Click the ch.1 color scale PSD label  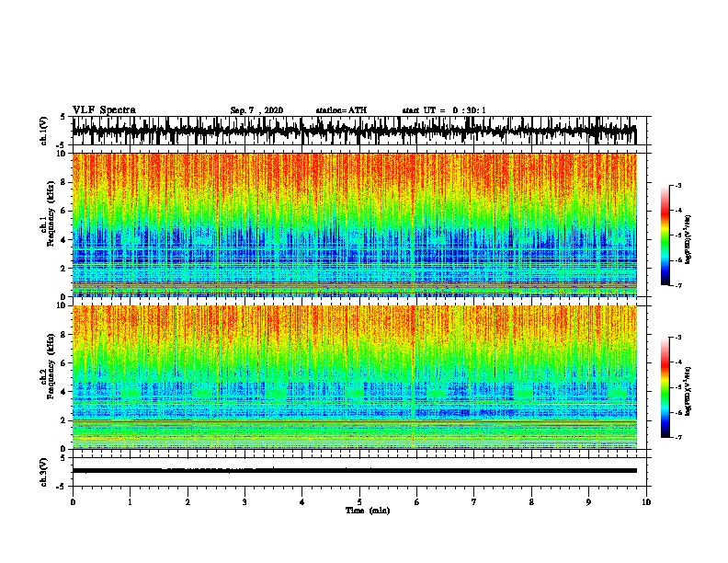point(688,239)
